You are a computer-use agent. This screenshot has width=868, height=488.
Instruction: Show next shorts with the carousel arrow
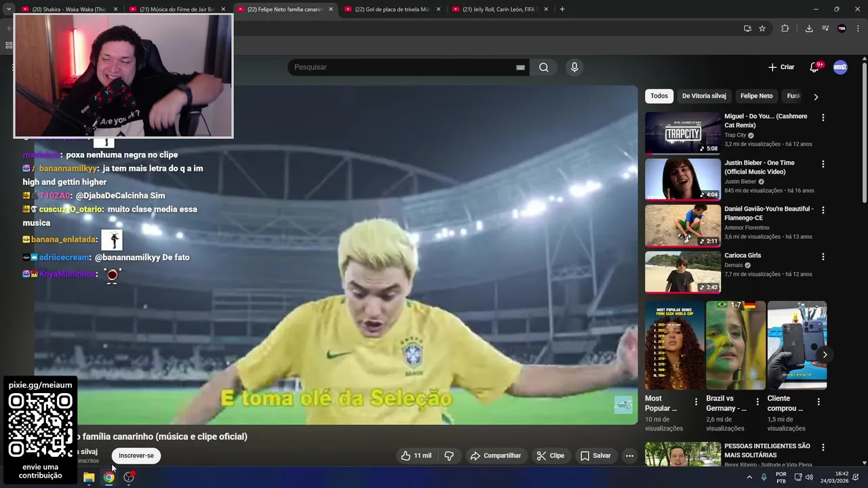click(825, 354)
